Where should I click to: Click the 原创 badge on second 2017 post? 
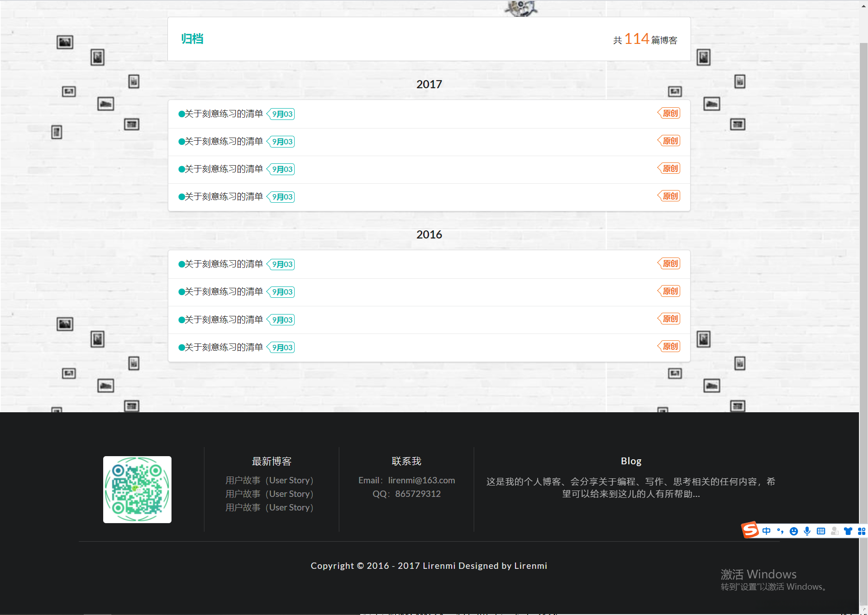[669, 141]
